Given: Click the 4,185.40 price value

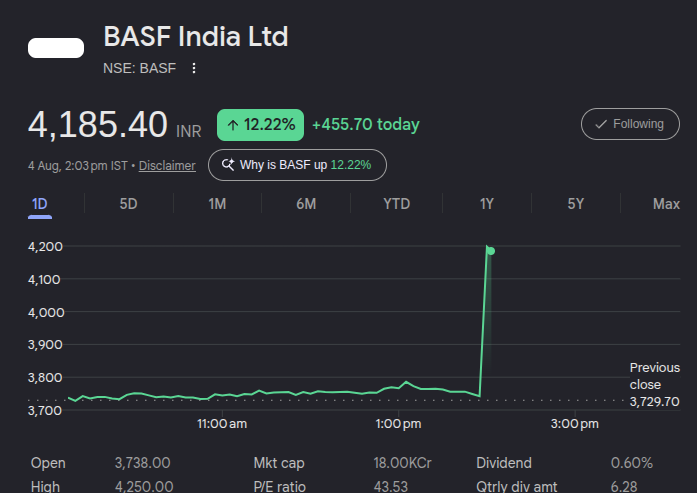Looking at the screenshot, I should 98,125.
